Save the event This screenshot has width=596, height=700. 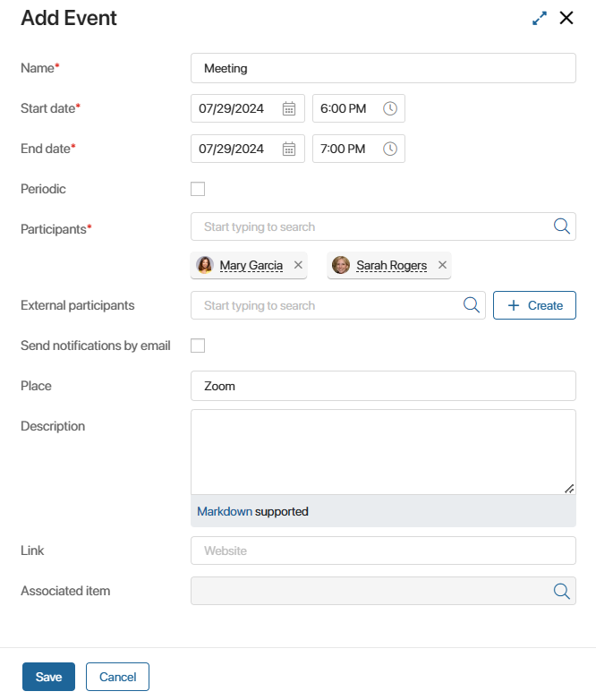pyautogui.click(x=48, y=677)
